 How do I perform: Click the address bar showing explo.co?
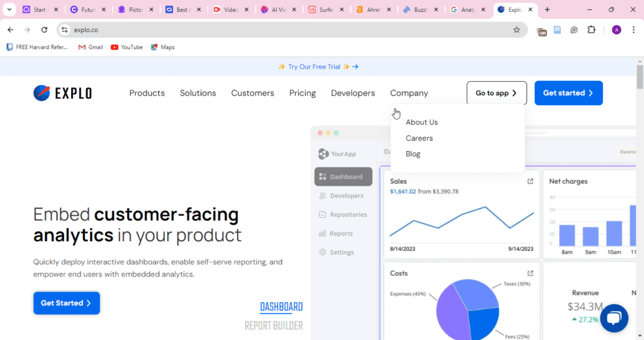pyautogui.click(x=283, y=30)
